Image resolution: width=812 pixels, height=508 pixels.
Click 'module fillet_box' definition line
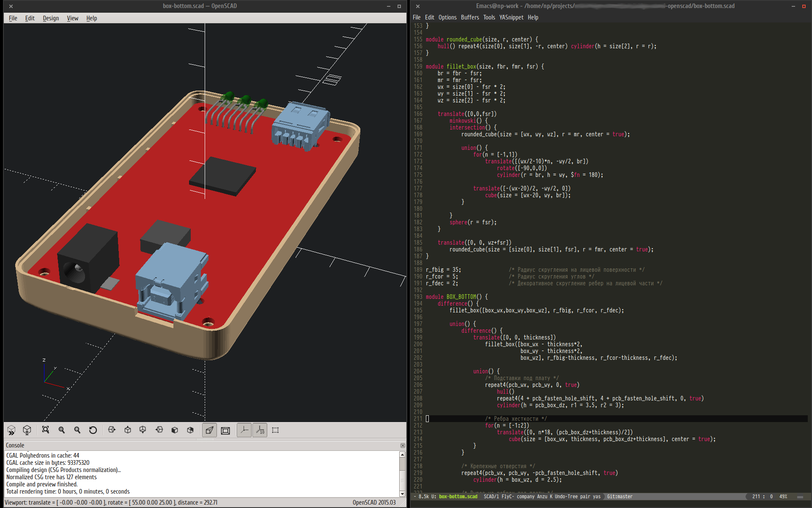pos(485,66)
